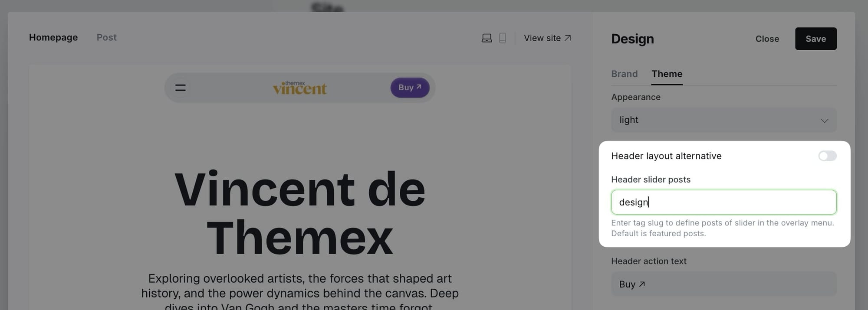Screen dimensions: 868x310
Task: Switch to the Brand tab
Action: click(x=625, y=74)
